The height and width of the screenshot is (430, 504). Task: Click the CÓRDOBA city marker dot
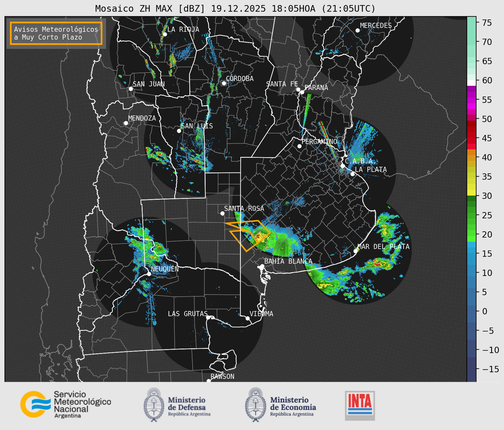(x=224, y=83)
